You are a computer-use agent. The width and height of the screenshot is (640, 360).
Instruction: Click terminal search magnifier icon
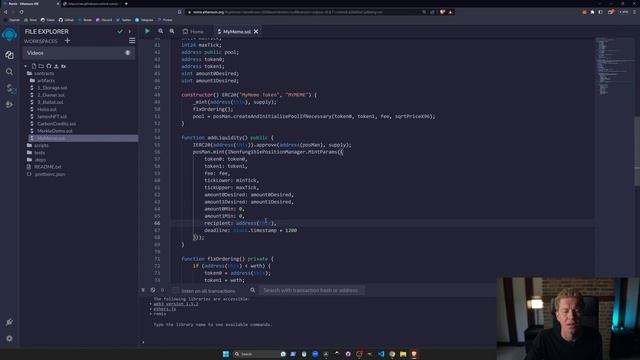(x=253, y=290)
